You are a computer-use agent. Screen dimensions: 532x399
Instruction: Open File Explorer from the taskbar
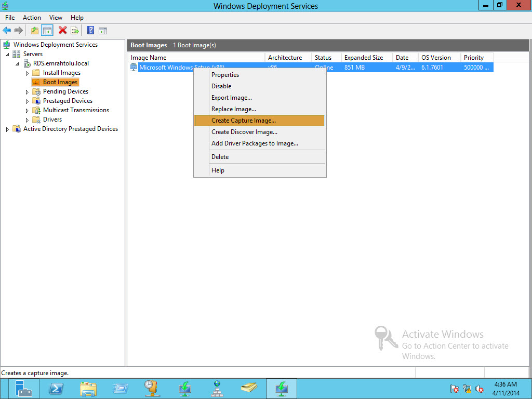pos(88,389)
